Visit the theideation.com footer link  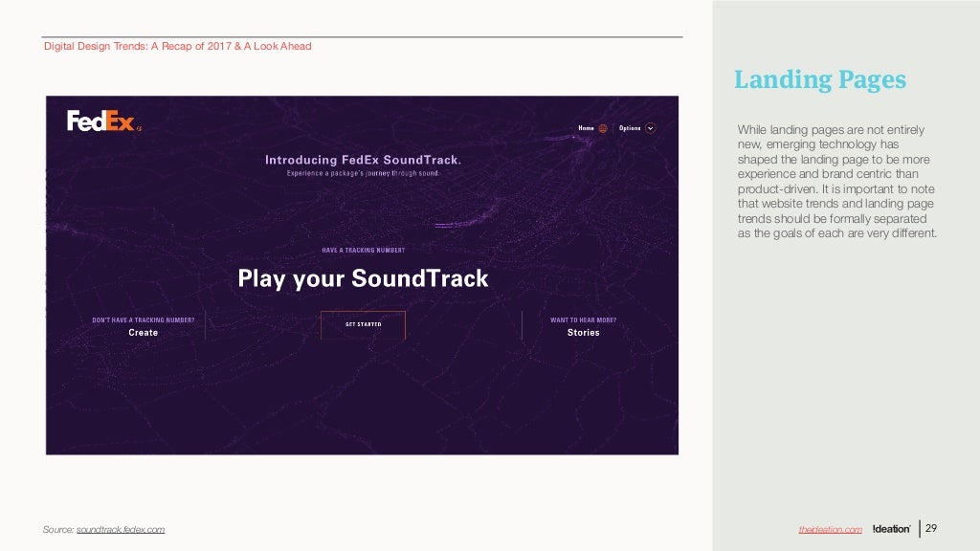pyautogui.click(x=830, y=530)
